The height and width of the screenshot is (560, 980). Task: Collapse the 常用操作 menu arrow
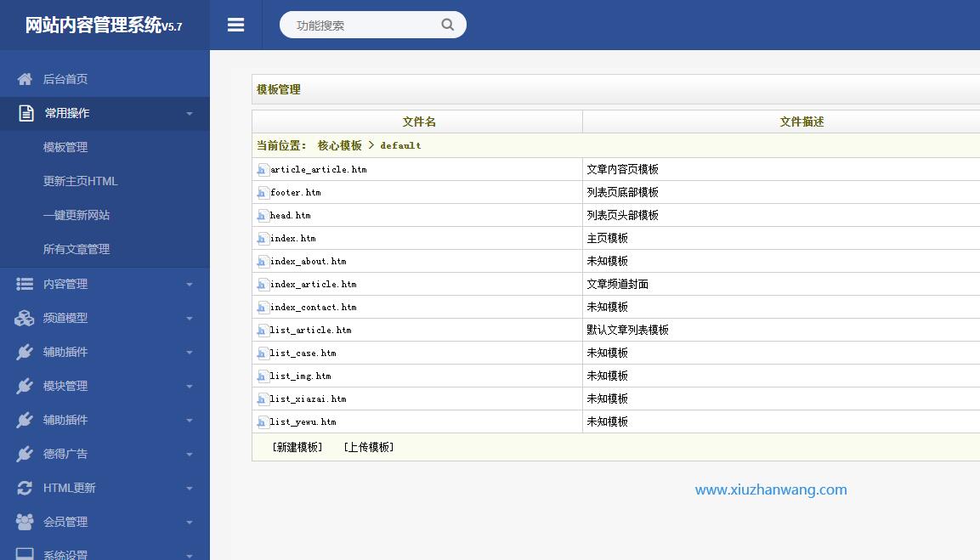[189, 114]
